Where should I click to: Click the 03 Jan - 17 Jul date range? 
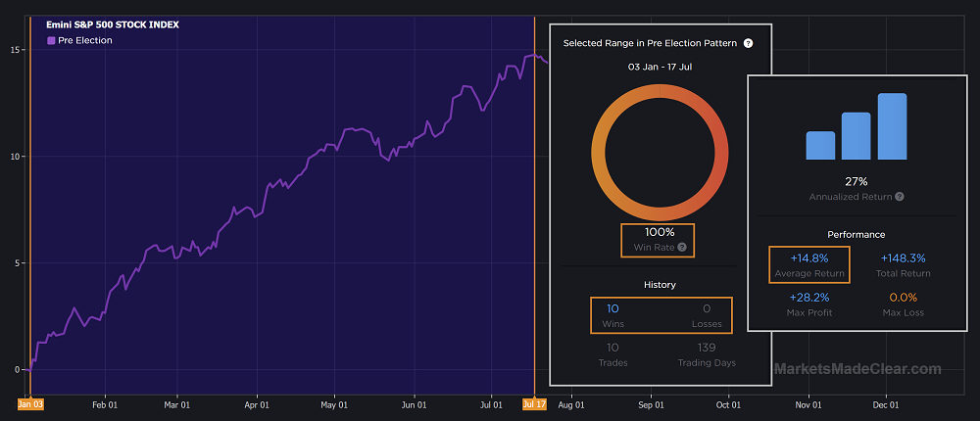pos(660,67)
